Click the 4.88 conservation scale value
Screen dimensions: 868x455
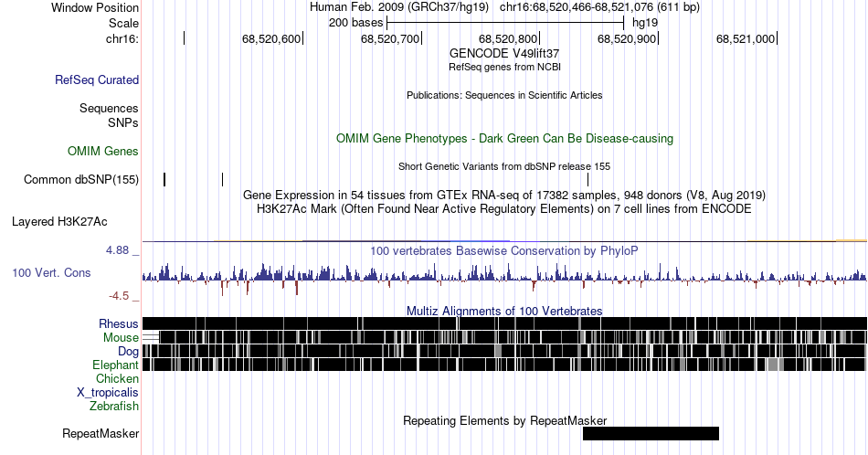pyautogui.click(x=117, y=250)
